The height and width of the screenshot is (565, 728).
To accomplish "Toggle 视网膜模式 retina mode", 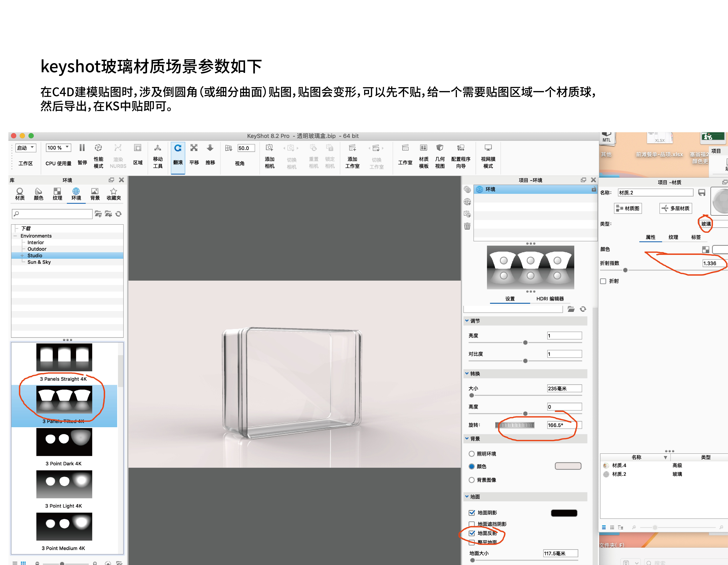I will (488, 148).
